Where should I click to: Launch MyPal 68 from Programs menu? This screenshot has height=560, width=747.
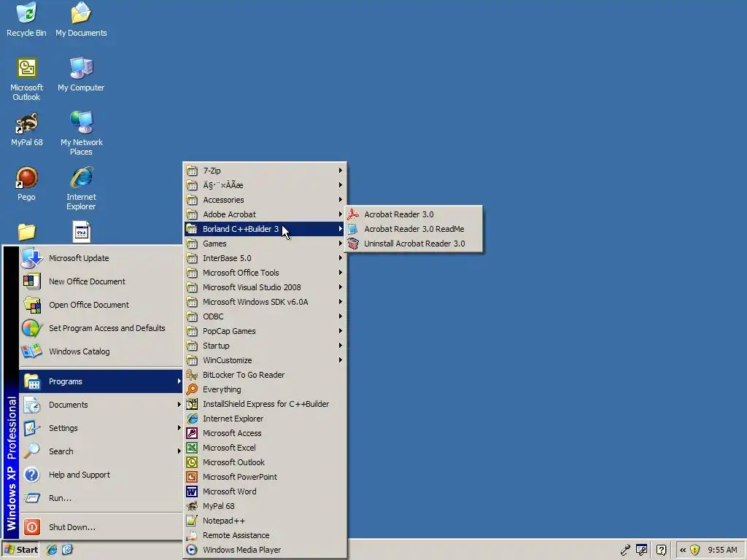click(265, 506)
